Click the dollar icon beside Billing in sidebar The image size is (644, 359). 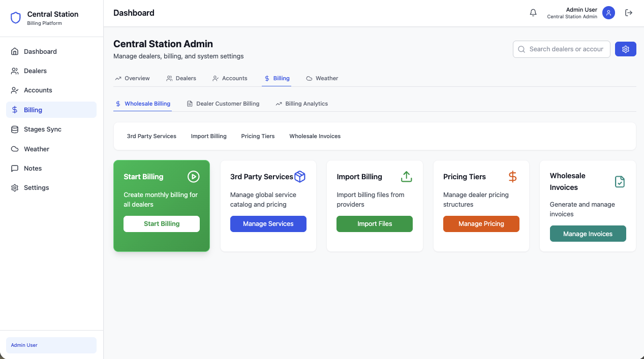click(x=15, y=110)
